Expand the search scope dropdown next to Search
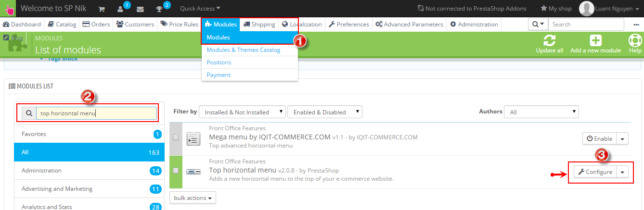Image resolution: width=644 pixels, height=210 pixels. (538, 24)
